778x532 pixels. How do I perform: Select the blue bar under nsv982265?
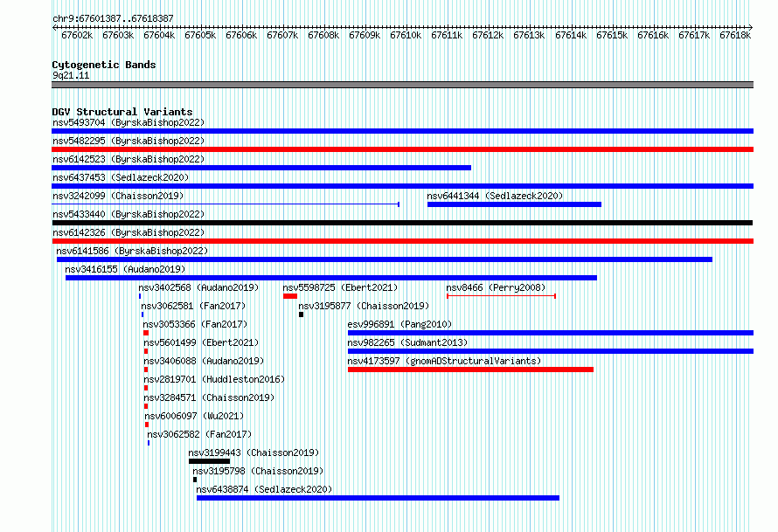click(x=551, y=351)
